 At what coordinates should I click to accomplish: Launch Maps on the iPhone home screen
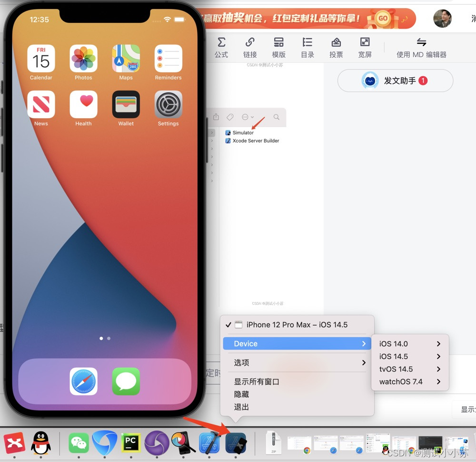click(x=126, y=58)
